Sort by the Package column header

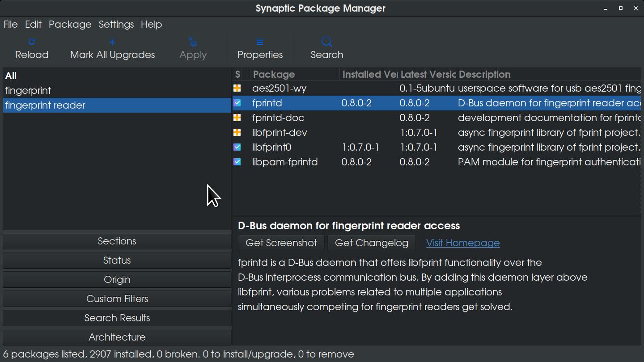[x=295, y=74]
